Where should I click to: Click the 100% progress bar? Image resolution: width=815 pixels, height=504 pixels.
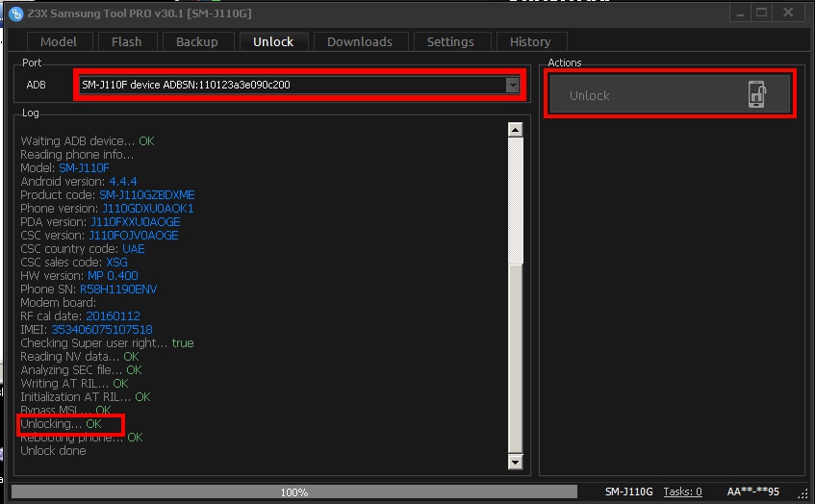coord(294,491)
